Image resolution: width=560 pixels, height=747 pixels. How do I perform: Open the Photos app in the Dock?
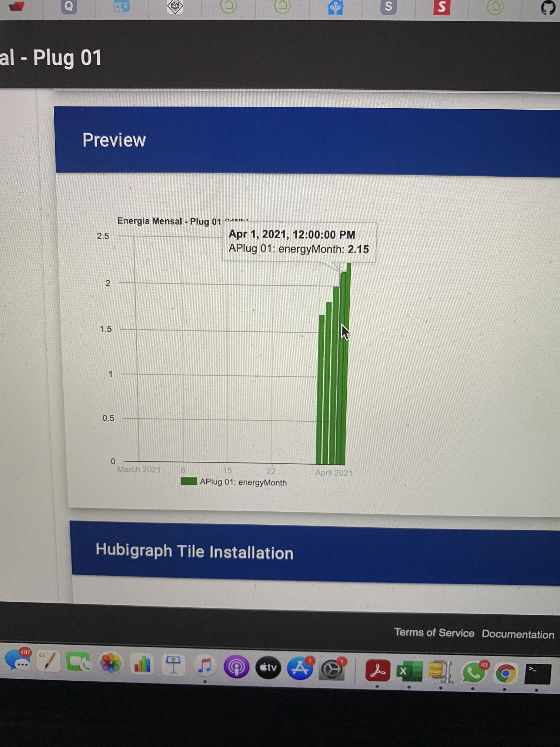coord(110,663)
